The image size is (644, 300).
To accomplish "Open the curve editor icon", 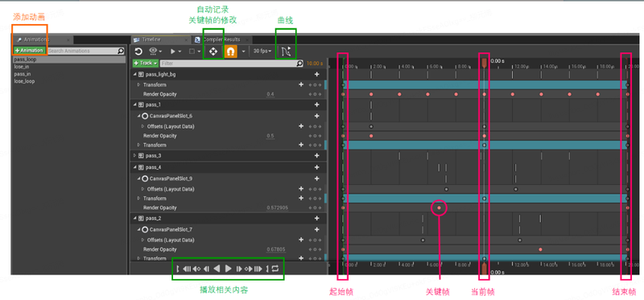I will (287, 51).
